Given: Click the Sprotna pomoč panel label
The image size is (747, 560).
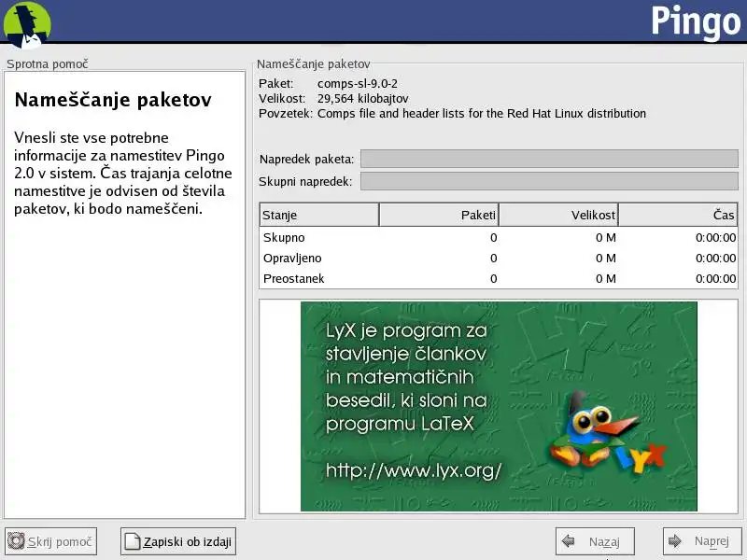Looking at the screenshot, I should click(x=48, y=63).
